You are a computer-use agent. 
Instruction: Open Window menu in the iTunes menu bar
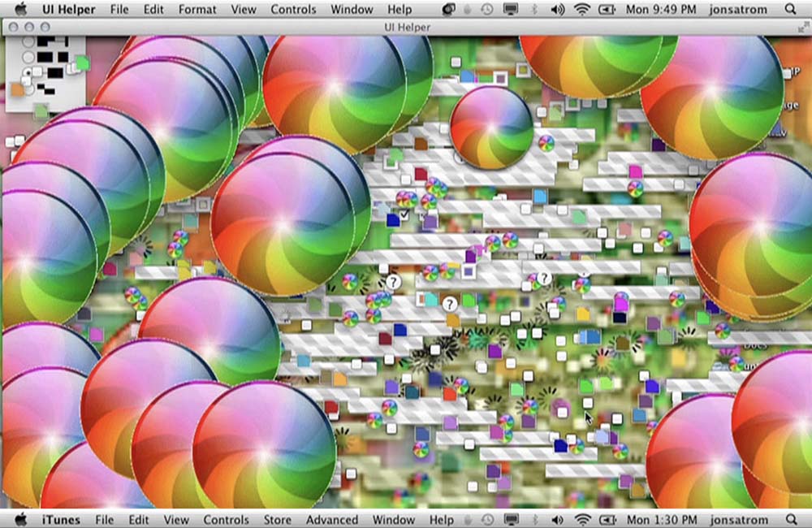394,520
